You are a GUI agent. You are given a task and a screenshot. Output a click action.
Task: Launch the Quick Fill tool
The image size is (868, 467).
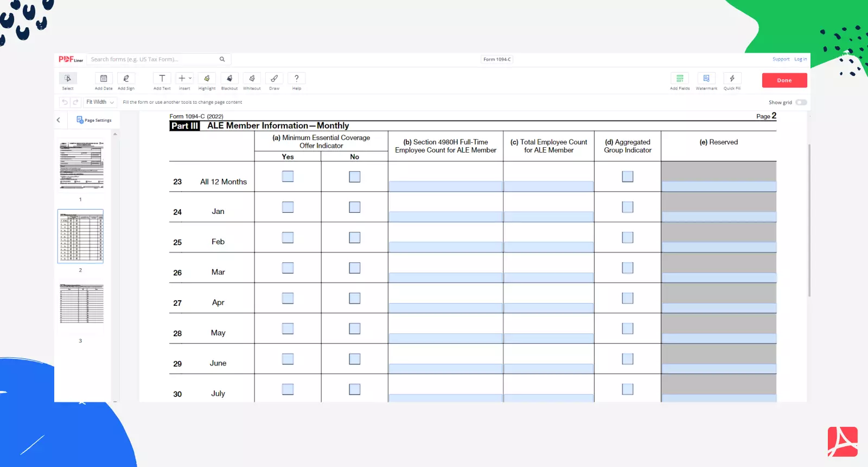coord(732,81)
